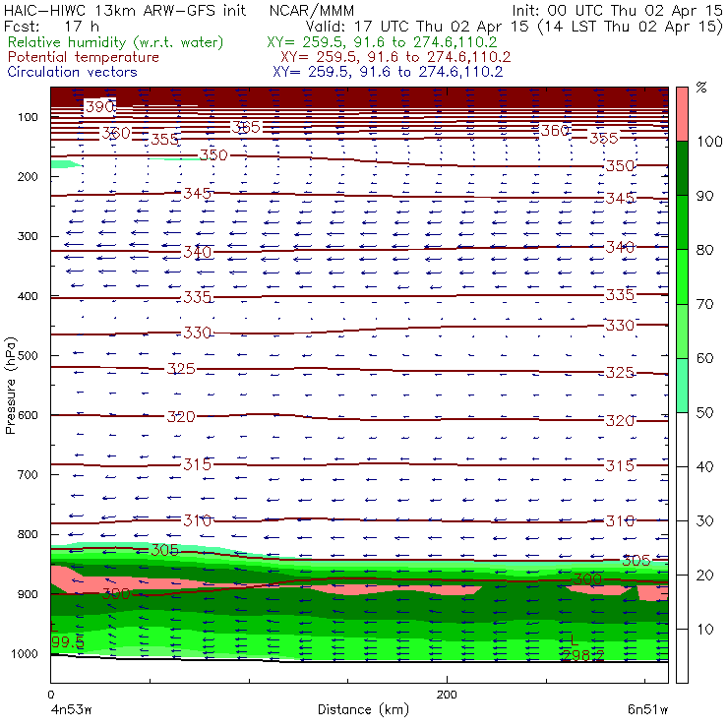The image size is (728, 728).
Task: Click the '%' unit label above the colorbar
Action: tap(701, 87)
